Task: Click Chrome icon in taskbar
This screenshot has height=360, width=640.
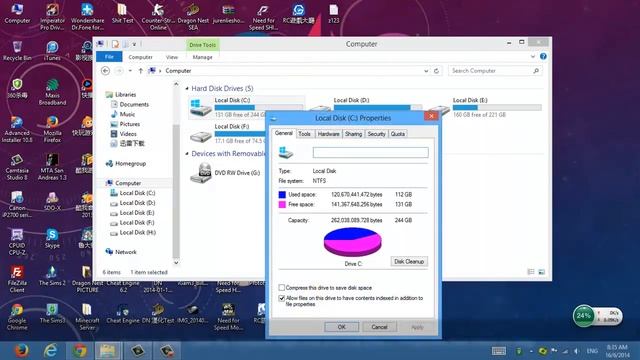Action: click(x=80, y=351)
